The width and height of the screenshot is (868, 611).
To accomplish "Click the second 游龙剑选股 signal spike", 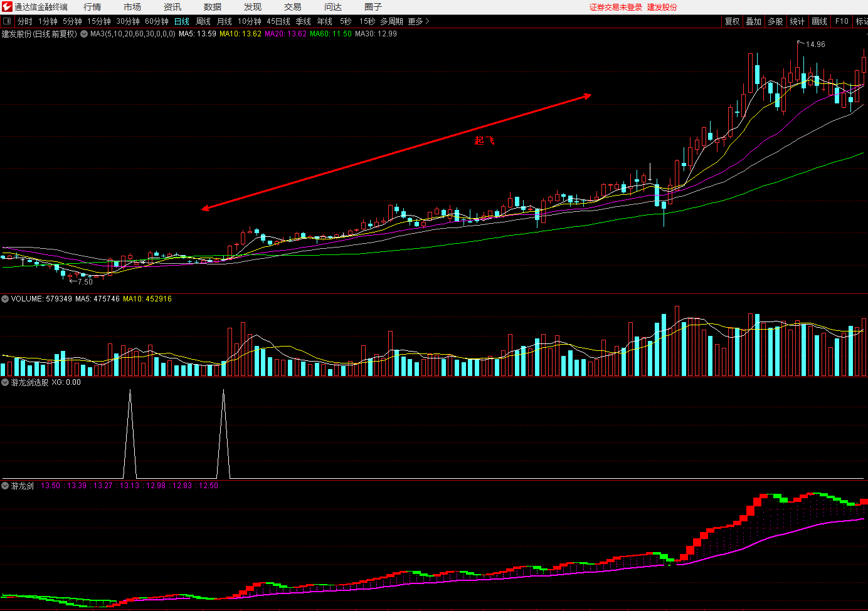I will point(224,434).
